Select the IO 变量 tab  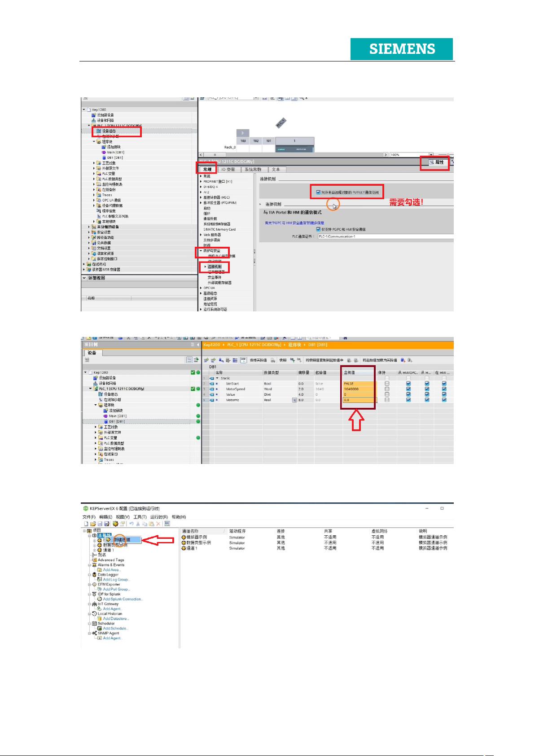228,170
